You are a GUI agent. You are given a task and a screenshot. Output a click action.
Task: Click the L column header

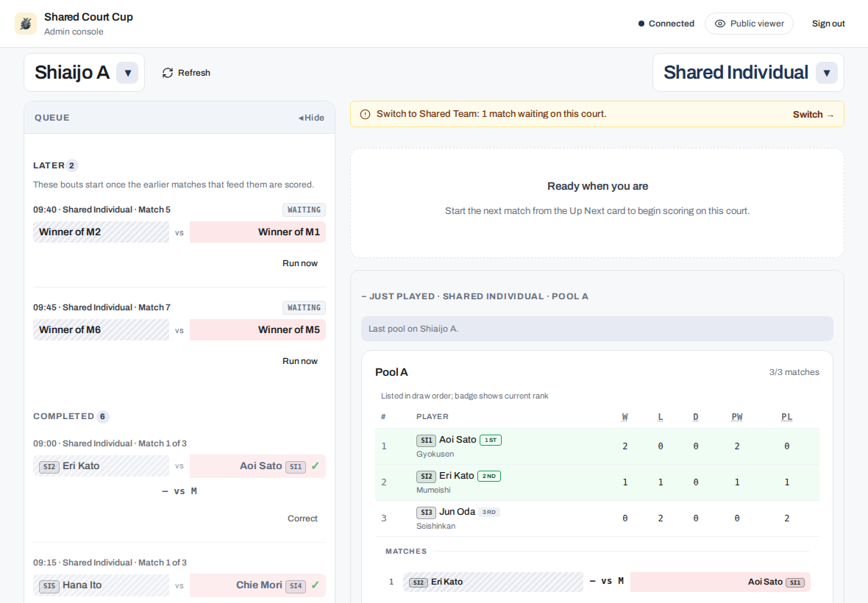[661, 416]
